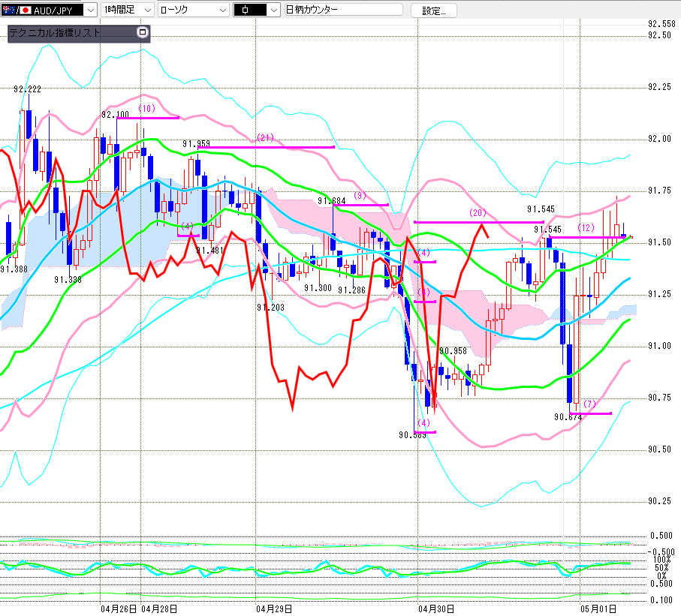681x616 pixels.
Task: Click the 04月28日 date label
Action: 159,609
